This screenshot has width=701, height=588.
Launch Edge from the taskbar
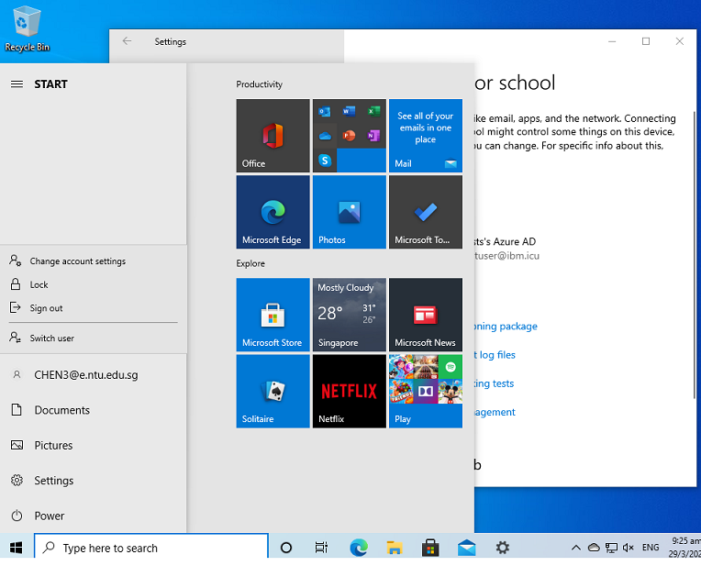(x=359, y=548)
